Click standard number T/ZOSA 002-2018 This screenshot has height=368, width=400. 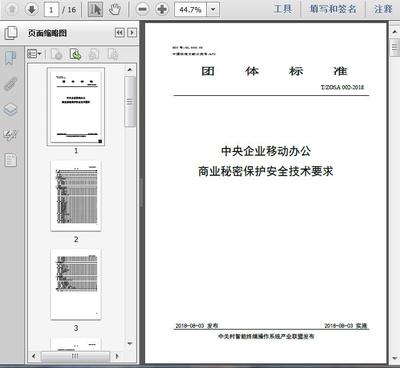[342, 87]
